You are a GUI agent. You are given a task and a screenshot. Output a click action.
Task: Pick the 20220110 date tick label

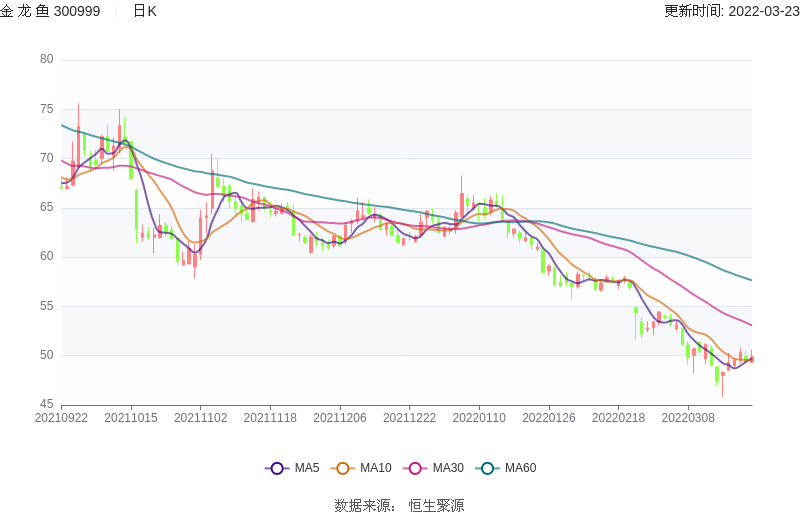[x=479, y=418]
